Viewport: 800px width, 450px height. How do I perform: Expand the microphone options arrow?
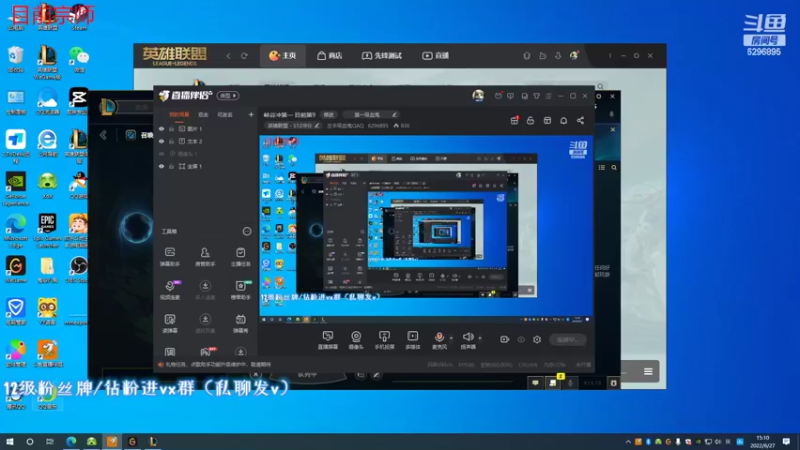point(451,338)
